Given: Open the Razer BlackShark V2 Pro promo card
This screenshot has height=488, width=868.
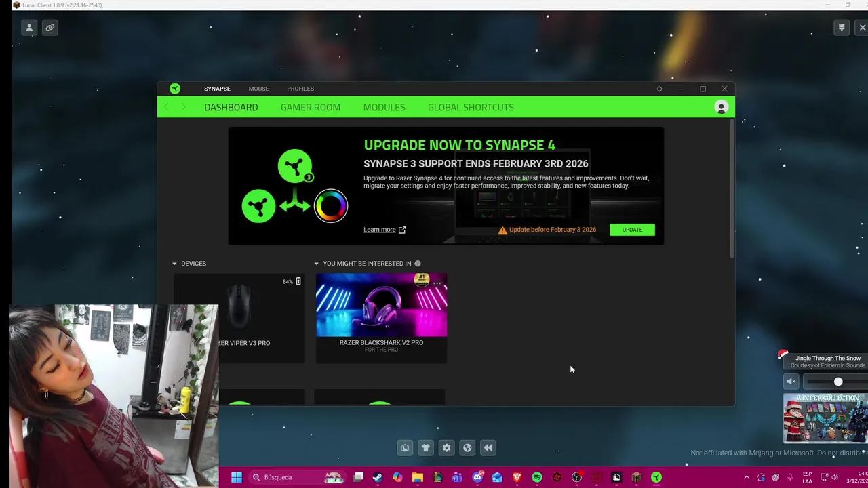Looking at the screenshot, I should (x=381, y=319).
